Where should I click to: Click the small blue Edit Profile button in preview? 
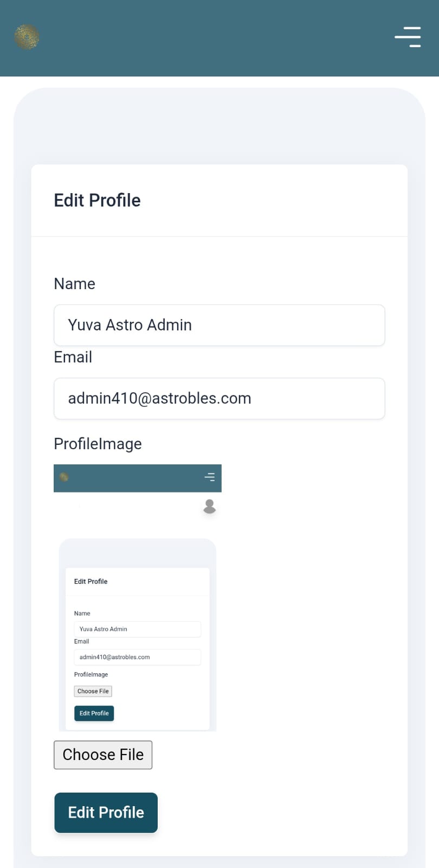tap(94, 713)
